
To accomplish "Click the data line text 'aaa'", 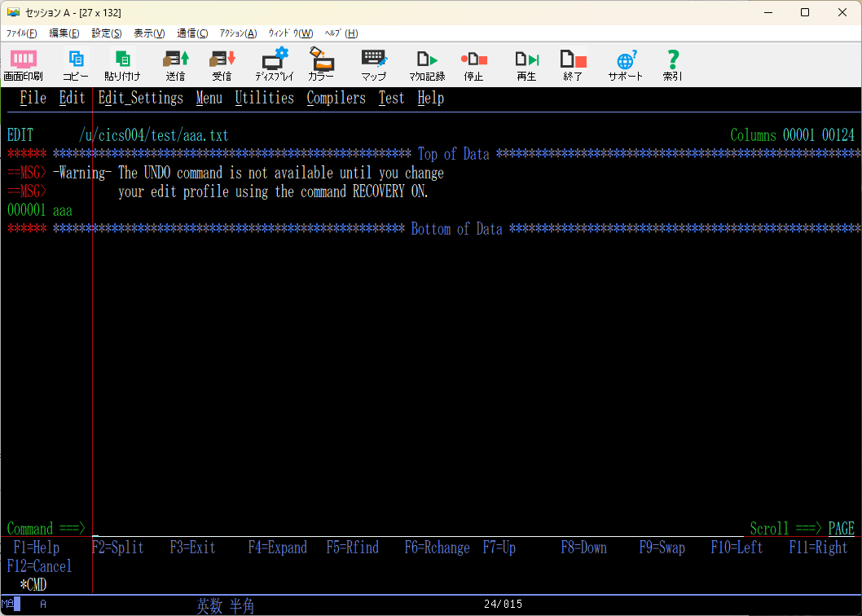I will point(62,211).
